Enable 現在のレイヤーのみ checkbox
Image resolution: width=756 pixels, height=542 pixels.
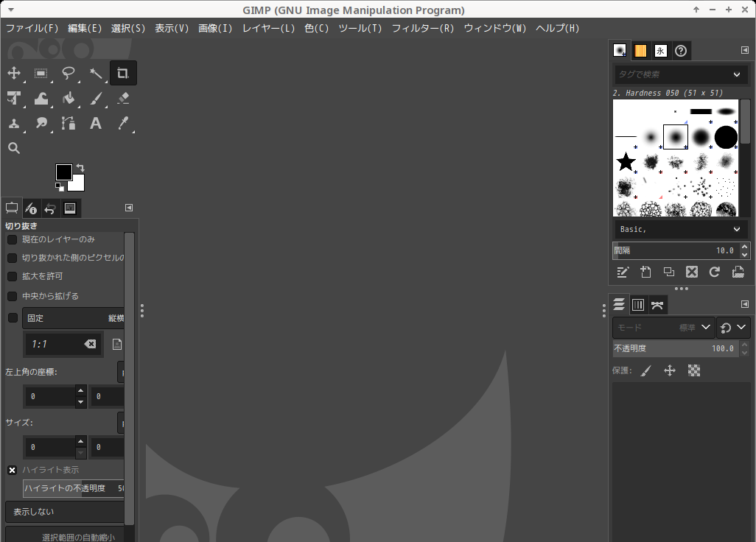pos(13,239)
